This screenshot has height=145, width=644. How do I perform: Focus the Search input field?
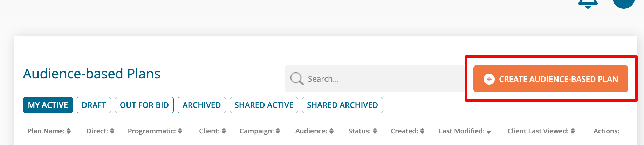[382, 79]
